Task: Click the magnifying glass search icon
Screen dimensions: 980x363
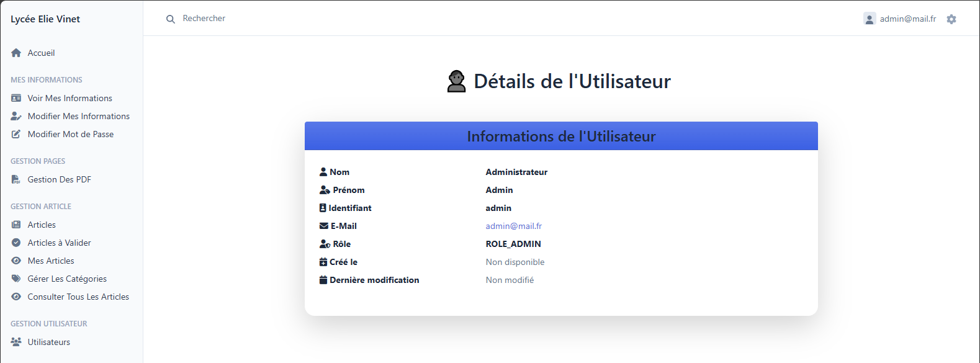Action: (x=171, y=19)
